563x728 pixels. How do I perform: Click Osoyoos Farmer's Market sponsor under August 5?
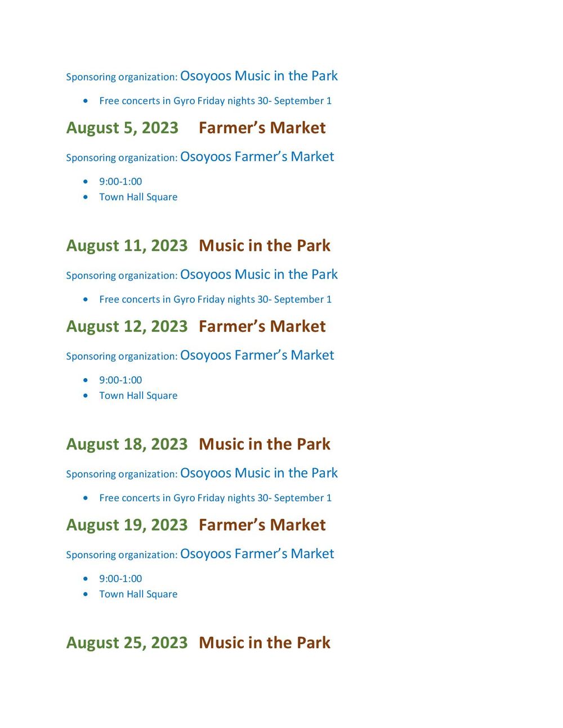[257, 157]
